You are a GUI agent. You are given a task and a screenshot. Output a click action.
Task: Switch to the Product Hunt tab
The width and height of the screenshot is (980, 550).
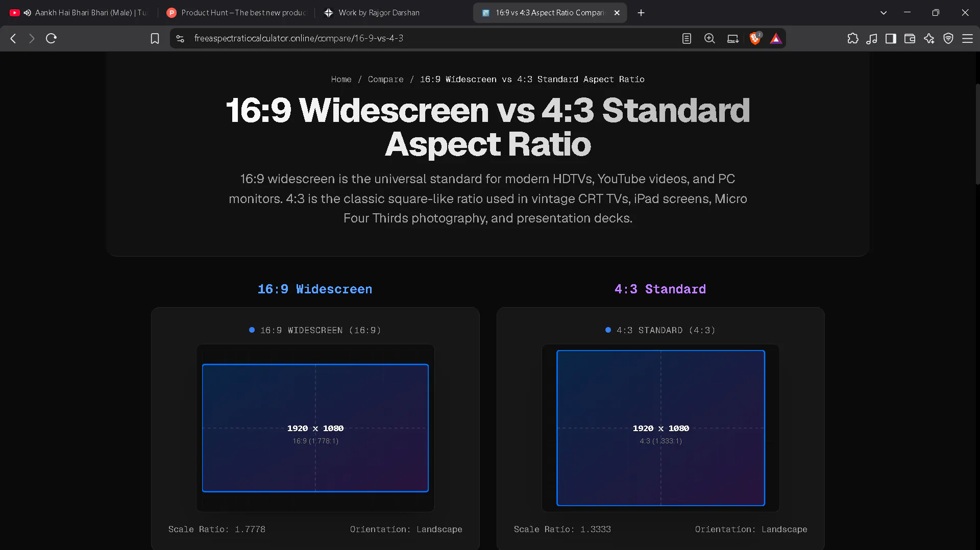tap(236, 13)
